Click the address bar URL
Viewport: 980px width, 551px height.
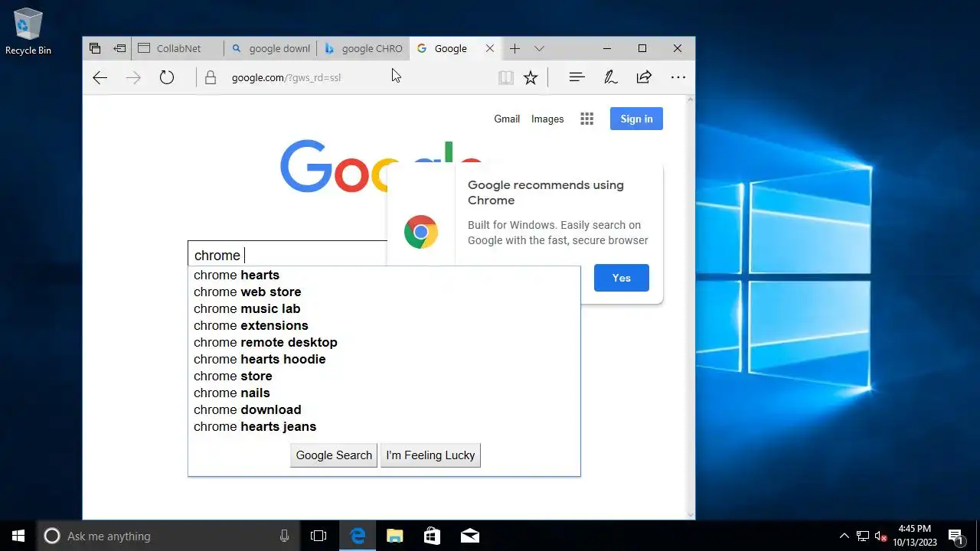click(286, 77)
